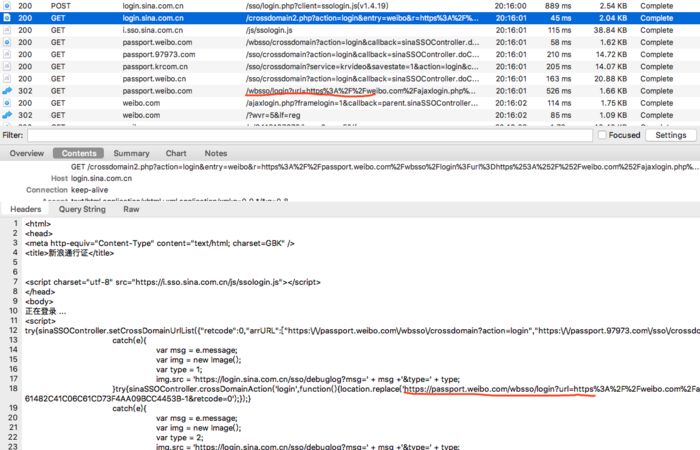Select the Contents tab
Image resolution: width=700 pixels, height=450 pixels.
pyautogui.click(x=79, y=153)
